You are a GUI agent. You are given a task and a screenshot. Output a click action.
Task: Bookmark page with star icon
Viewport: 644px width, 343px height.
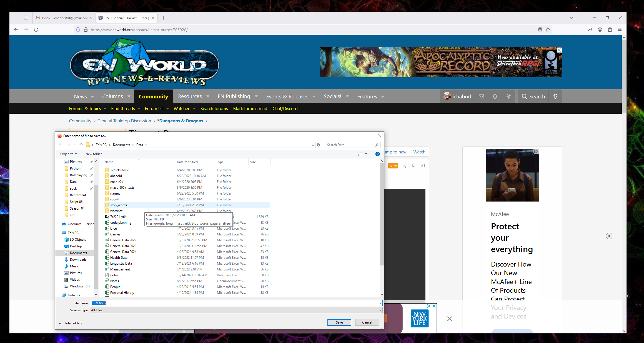coord(548,29)
